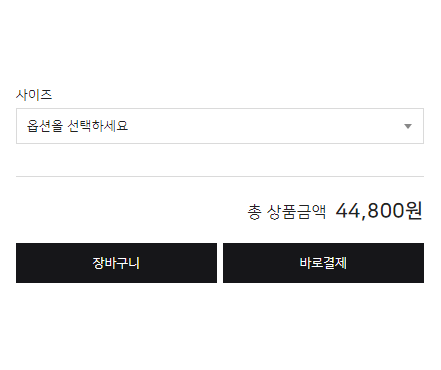441x370 pixels.
Task: Open the 사이즈 option dropdown
Action: tap(220, 126)
